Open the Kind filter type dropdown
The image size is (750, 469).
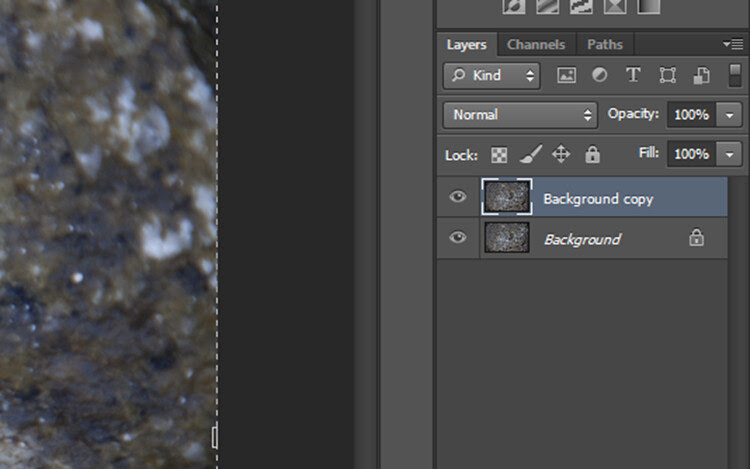pyautogui.click(x=492, y=76)
